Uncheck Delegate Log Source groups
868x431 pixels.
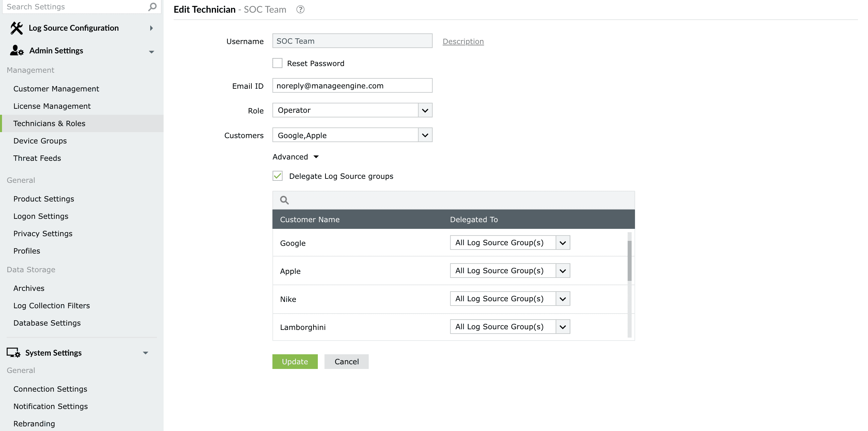coord(277,176)
